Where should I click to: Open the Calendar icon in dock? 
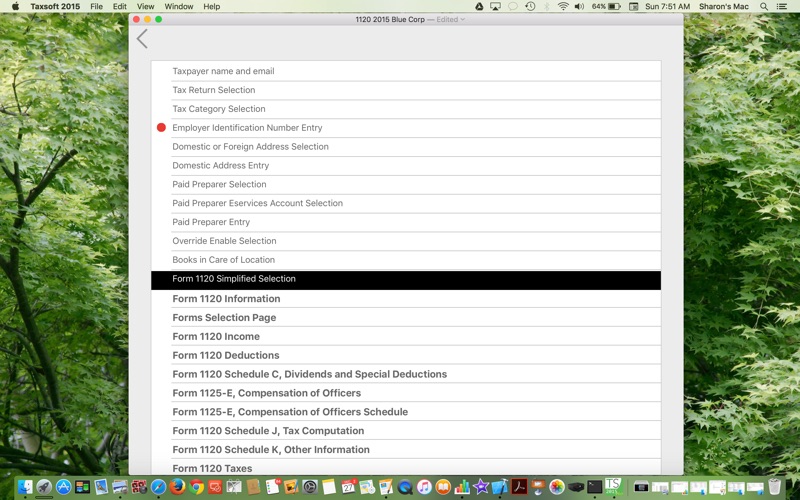tap(348, 486)
